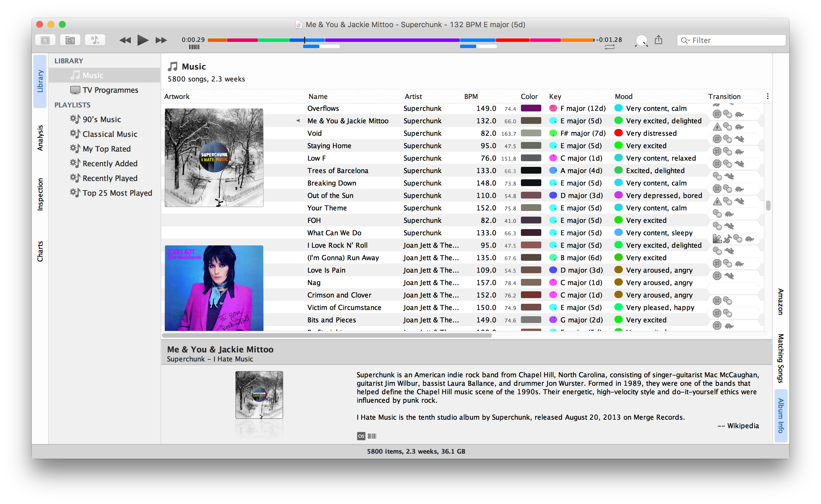Click the small album cover in Album Info

tap(259, 395)
